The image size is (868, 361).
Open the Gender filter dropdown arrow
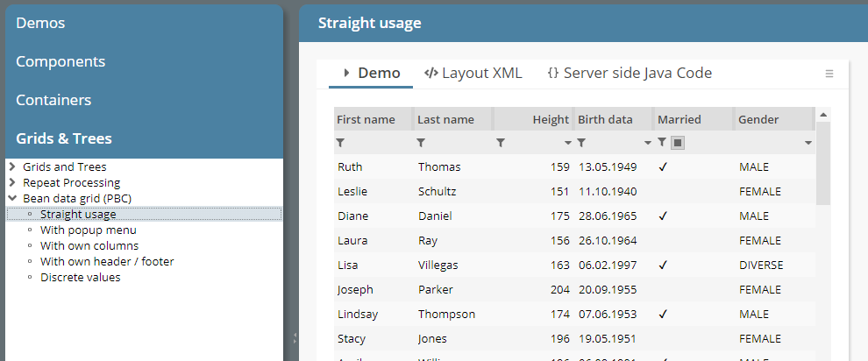coord(808,143)
